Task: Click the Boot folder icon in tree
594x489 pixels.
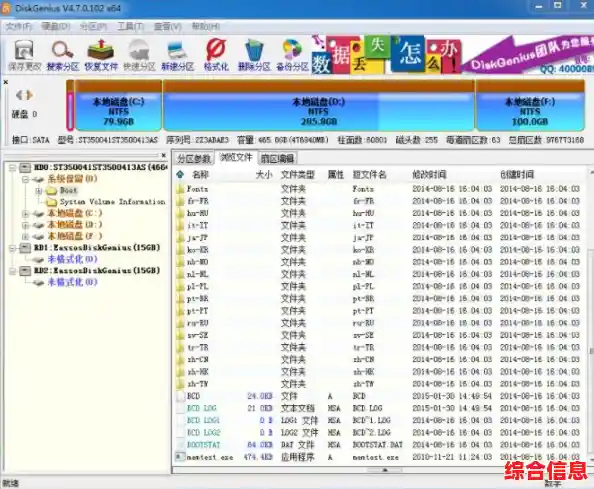Action: tap(51, 190)
